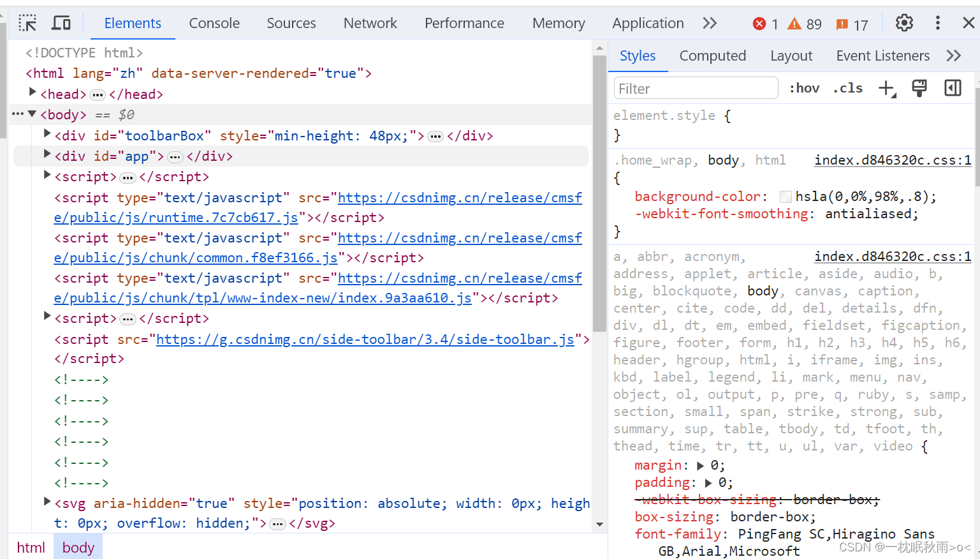
Task: Open the Sources tab
Action: point(291,24)
